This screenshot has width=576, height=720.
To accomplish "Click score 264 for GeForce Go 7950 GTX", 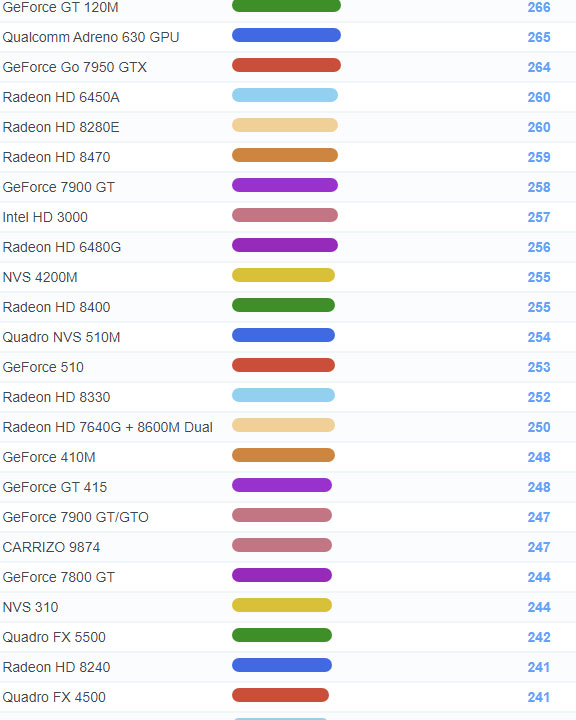I will 539,67.
